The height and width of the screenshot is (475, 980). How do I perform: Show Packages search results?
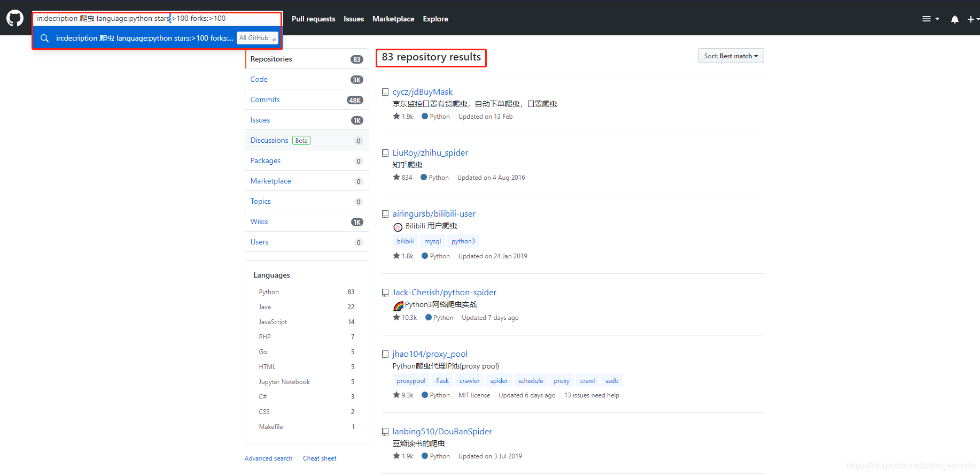click(x=307, y=160)
